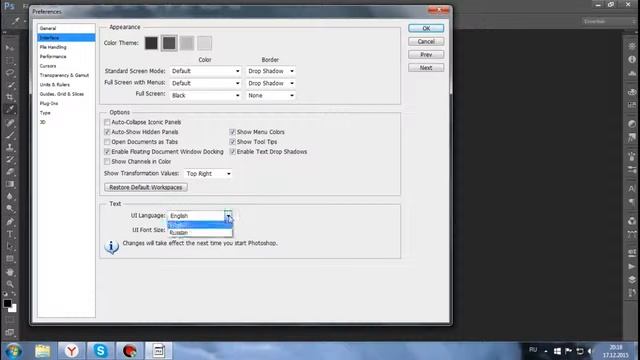This screenshot has width=640, height=360.
Task: Open Standard Screen Mode color dropdown
Action: [x=206, y=71]
